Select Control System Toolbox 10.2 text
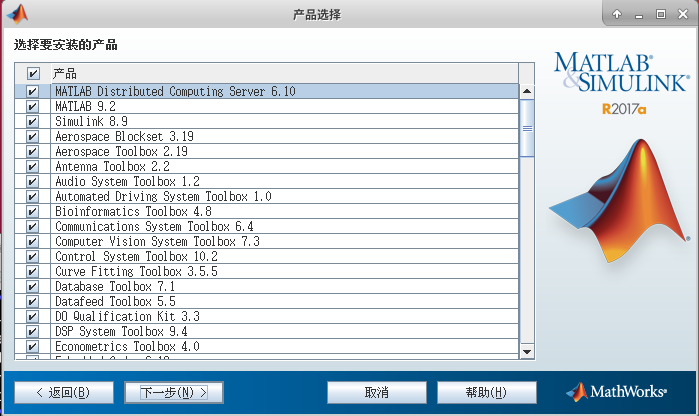The image size is (699, 416). click(x=136, y=256)
